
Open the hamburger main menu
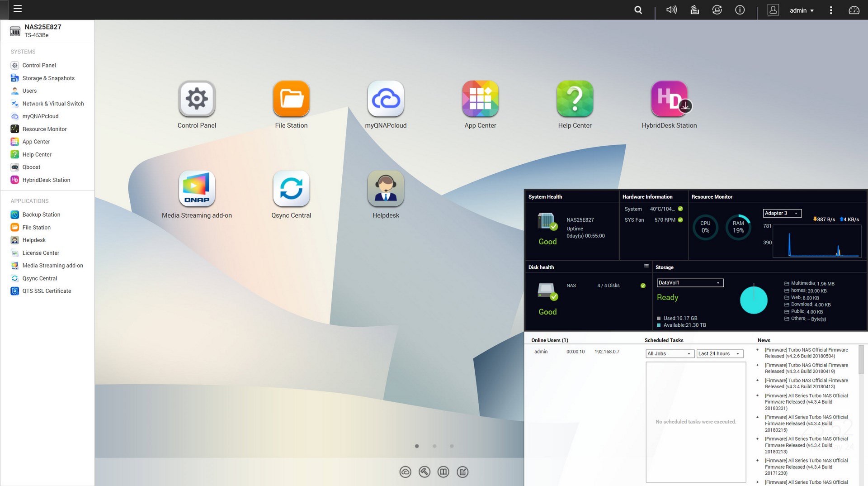18,9
